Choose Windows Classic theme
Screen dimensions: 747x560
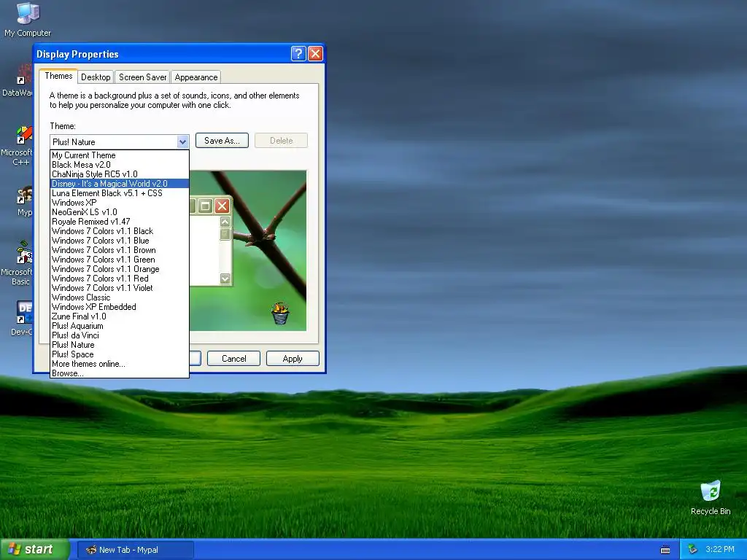tap(120, 297)
